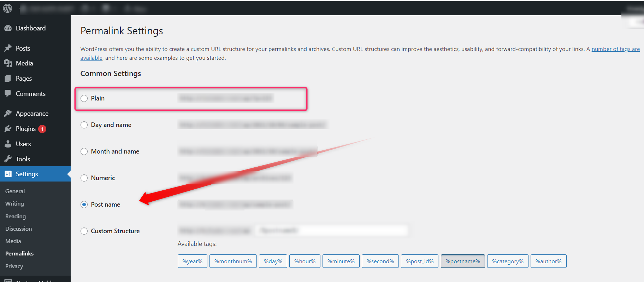
Task: Click the red plugin update badge
Action: pyautogui.click(x=42, y=129)
